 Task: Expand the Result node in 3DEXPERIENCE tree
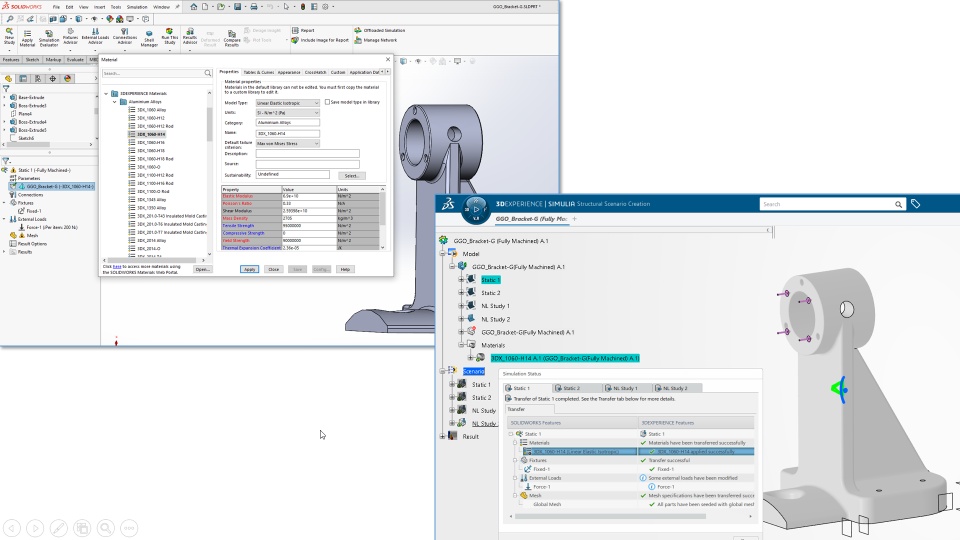pos(443,437)
